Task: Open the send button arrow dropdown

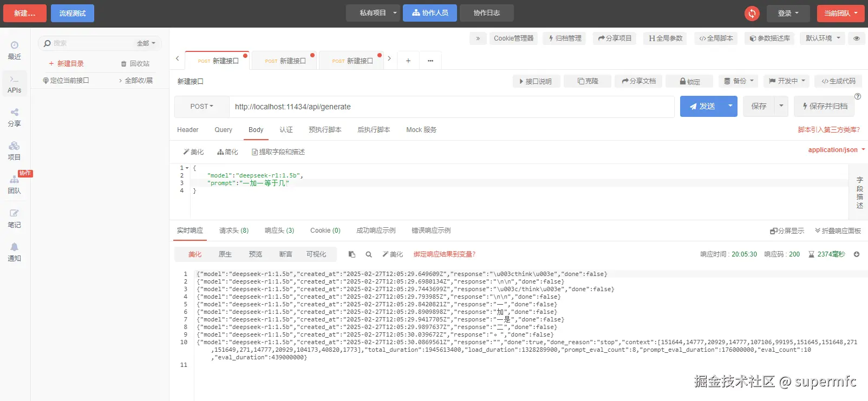Action: 730,106
